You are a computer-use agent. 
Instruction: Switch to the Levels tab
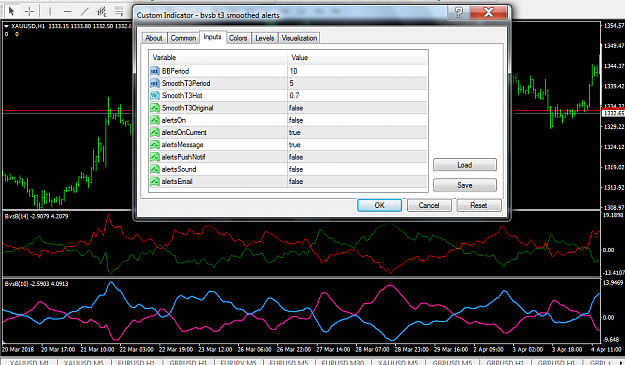[265, 38]
